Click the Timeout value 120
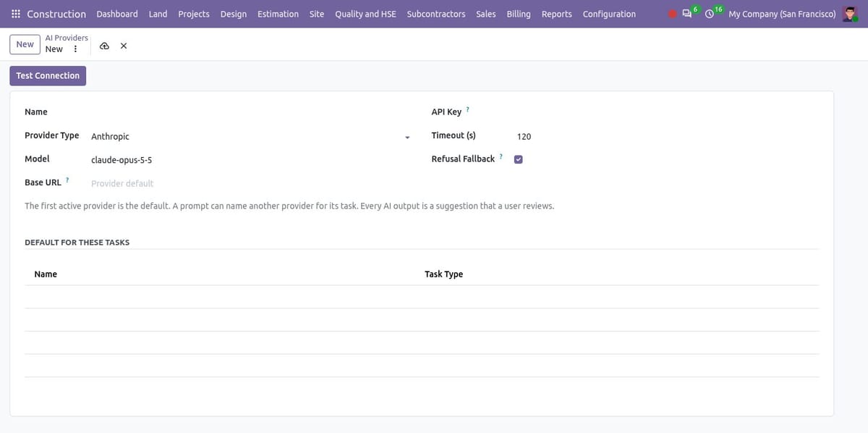 [x=668, y=136]
